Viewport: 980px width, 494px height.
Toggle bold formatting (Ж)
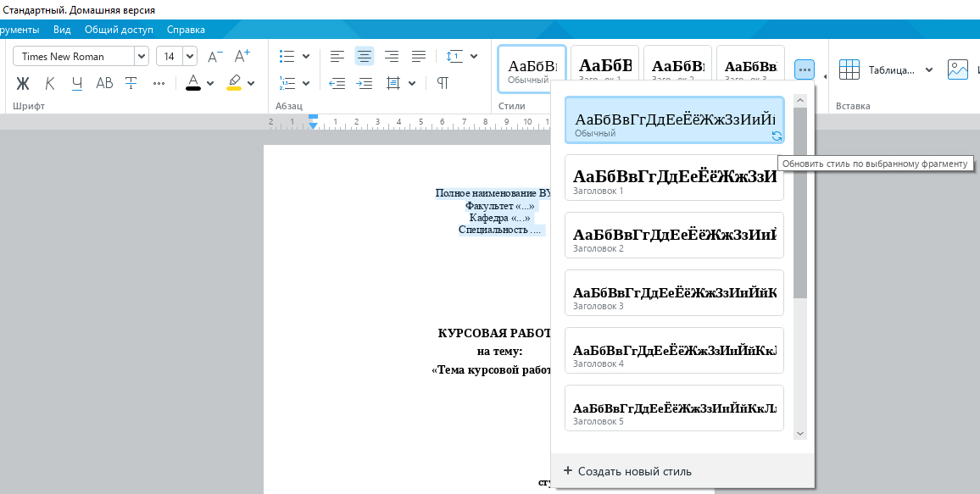23,83
